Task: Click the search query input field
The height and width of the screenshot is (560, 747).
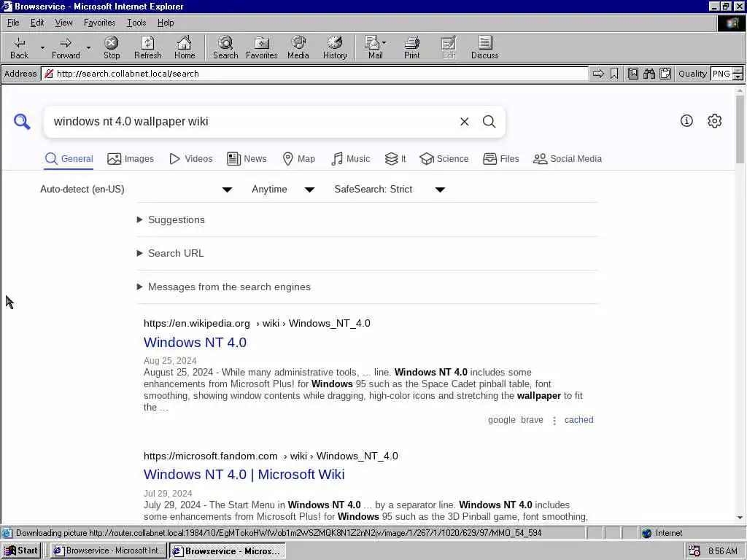Action: 252,122
